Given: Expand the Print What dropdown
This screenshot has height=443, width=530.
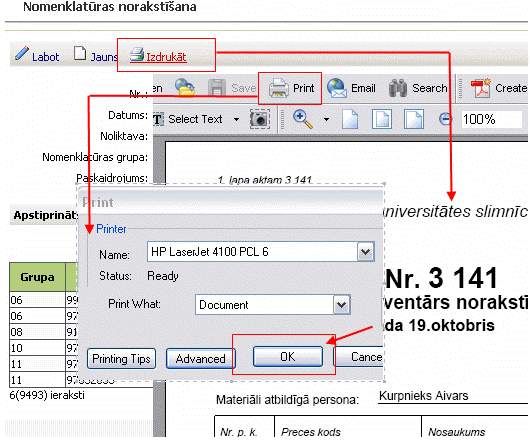Looking at the screenshot, I should coord(341,305).
